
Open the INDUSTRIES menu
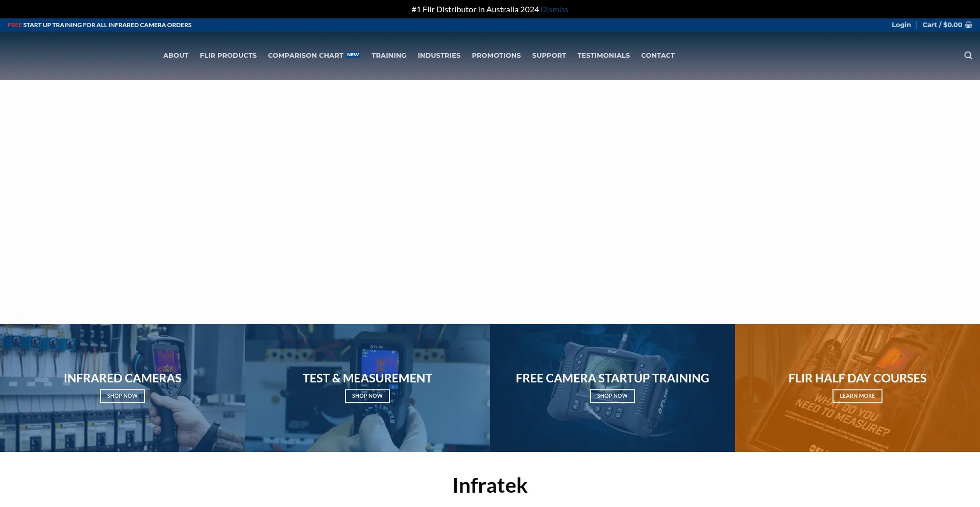[x=439, y=55]
